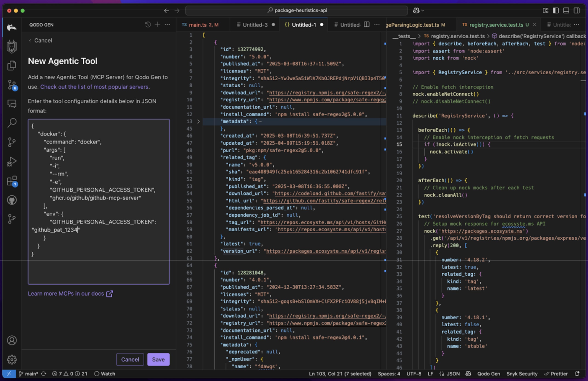Click the bottom Cancel button
The height and width of the screenshot is (381, 588).
point(130,359)
